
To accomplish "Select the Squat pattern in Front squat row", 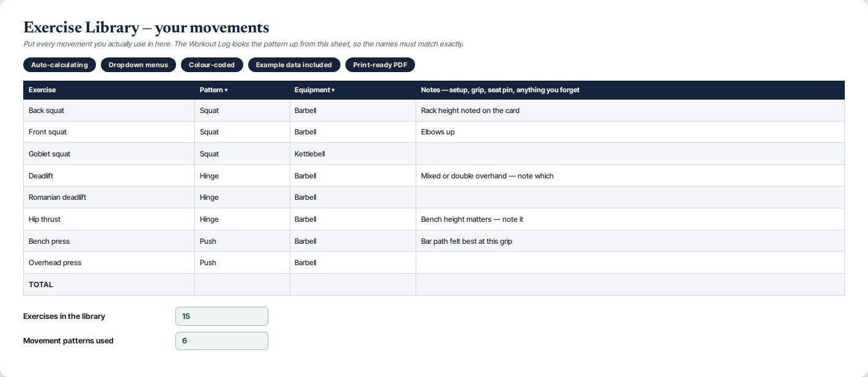I will click(242, 132).
